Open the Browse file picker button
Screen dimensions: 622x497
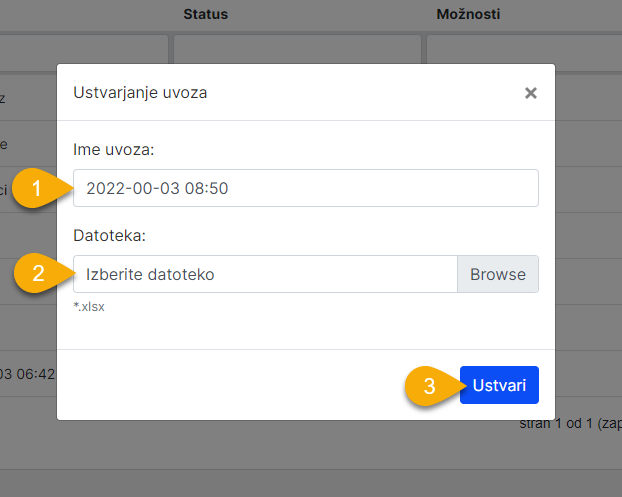pos(498,274)
